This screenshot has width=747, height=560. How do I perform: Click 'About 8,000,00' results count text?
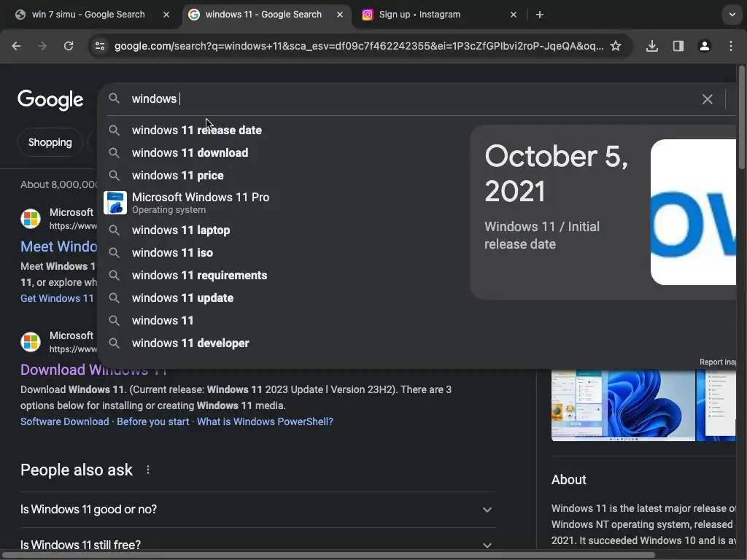(59, 184)
